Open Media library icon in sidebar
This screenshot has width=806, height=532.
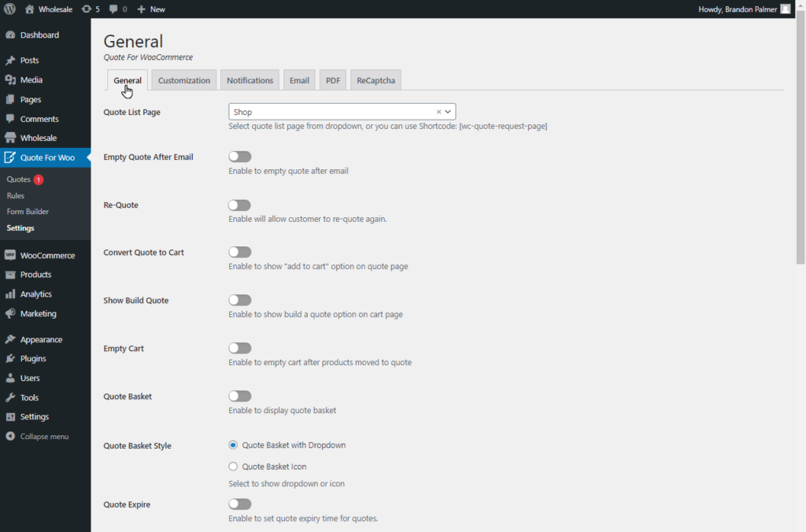[10, 79]
